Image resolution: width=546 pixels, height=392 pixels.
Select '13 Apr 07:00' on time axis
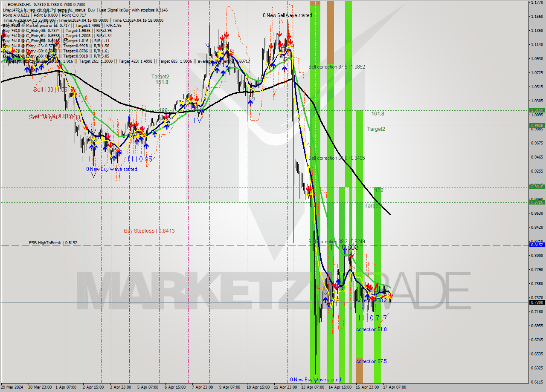pos(313,387)
